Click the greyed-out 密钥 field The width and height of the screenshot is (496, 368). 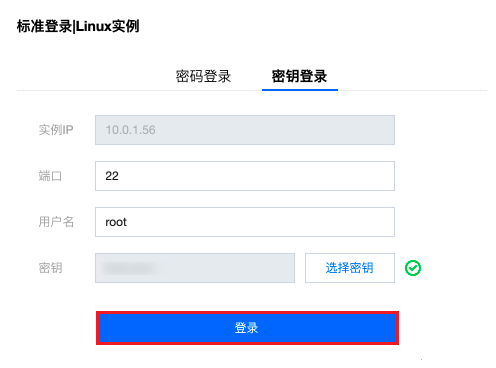tap(195, 268)
